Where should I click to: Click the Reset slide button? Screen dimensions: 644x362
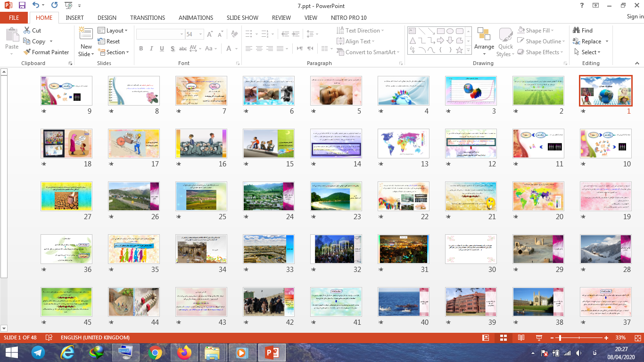tap(109, 41)
